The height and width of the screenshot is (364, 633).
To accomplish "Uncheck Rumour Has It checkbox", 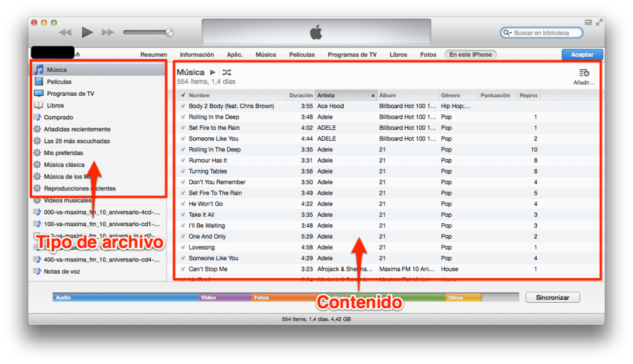I will pos(183,160).
